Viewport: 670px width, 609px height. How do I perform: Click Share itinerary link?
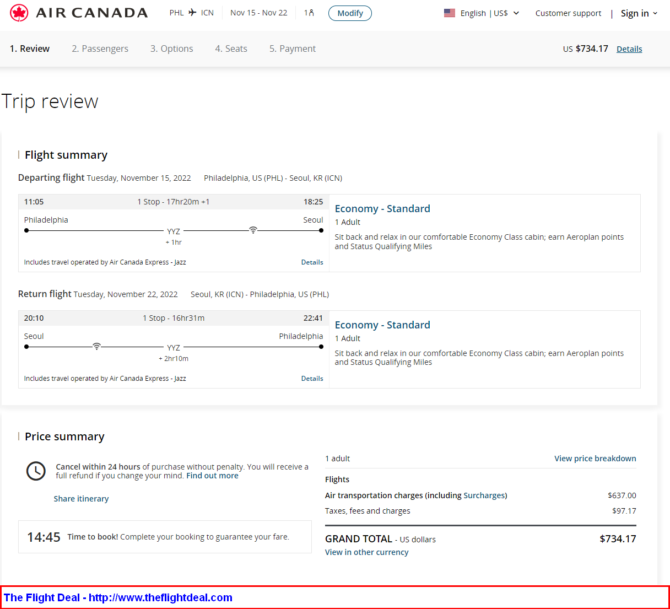81,499
